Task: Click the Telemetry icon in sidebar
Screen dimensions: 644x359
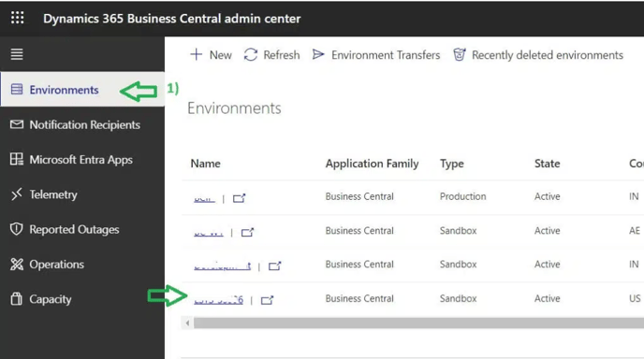Action: (17, 194)
